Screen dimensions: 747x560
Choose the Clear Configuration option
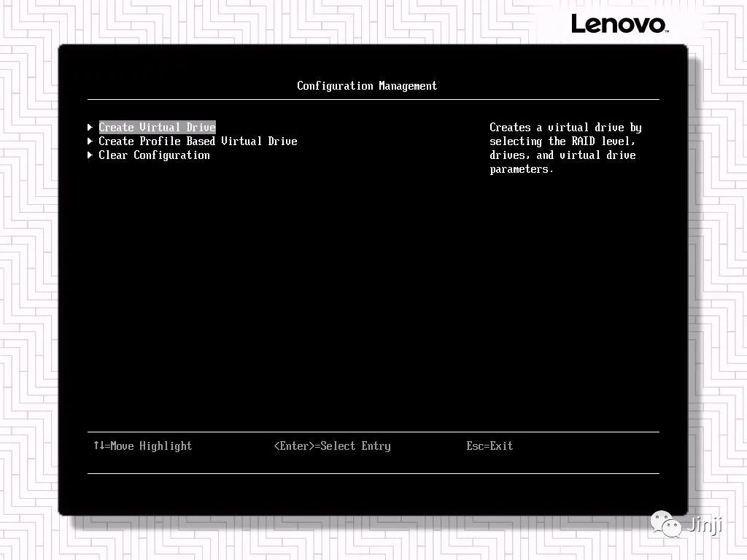point(154,155)
